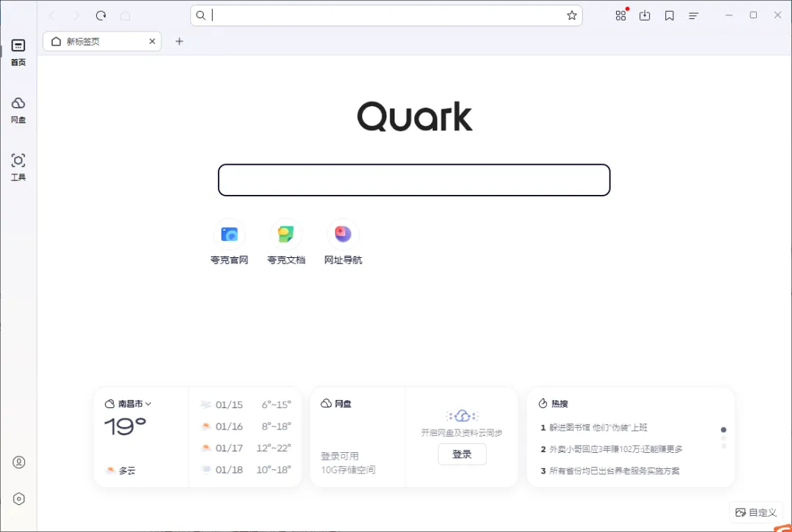This screenshot has width=792, height=532.
Task: Open the bookmarks icon in toolbar
Action: pyautogui.click(x=670, y=15)
